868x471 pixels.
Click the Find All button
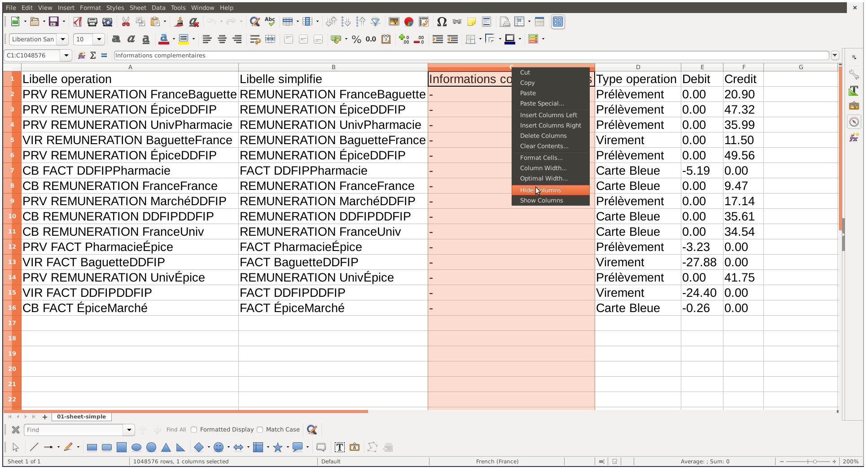click(176, 430)
